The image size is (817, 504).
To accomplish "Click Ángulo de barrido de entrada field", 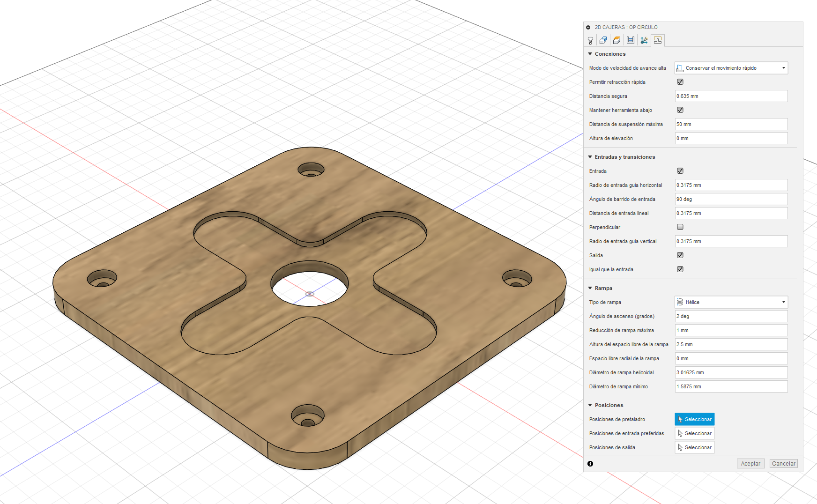I will click(x=731, y=199).
